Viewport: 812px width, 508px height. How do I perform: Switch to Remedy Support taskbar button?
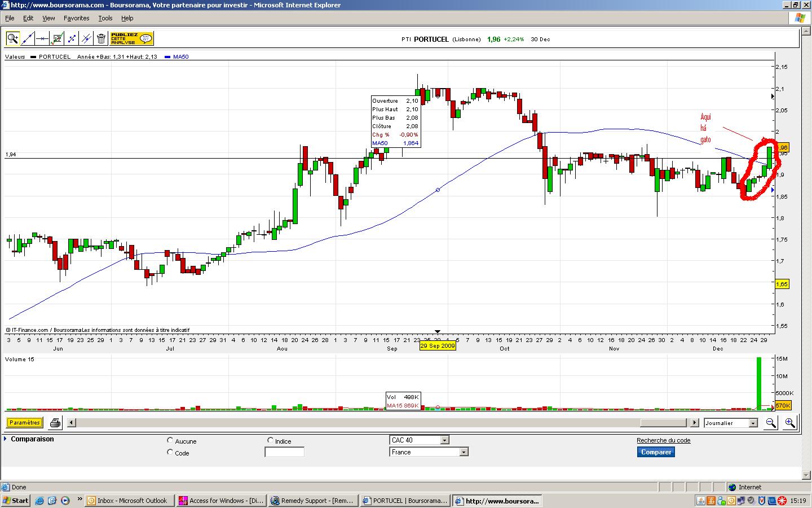coord(313,500)
